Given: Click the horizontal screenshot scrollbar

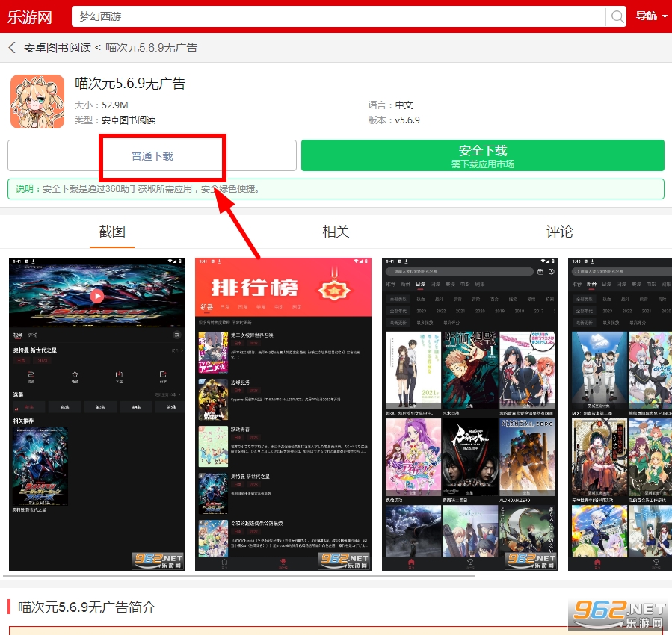Looking at the screenshot, I should click(x=239, y=576).
